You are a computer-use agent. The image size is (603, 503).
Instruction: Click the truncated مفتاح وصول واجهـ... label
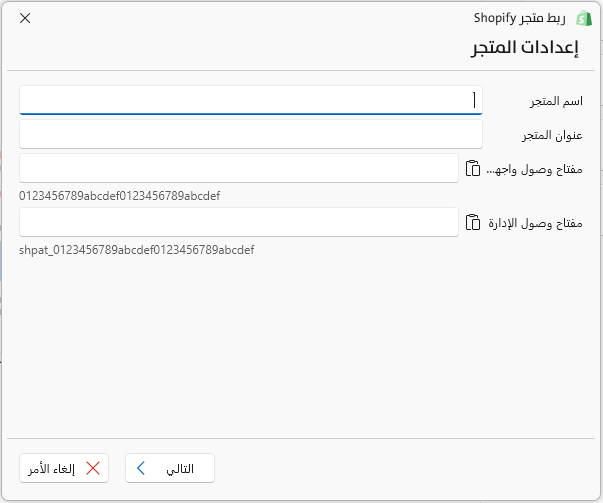(535, 169)
